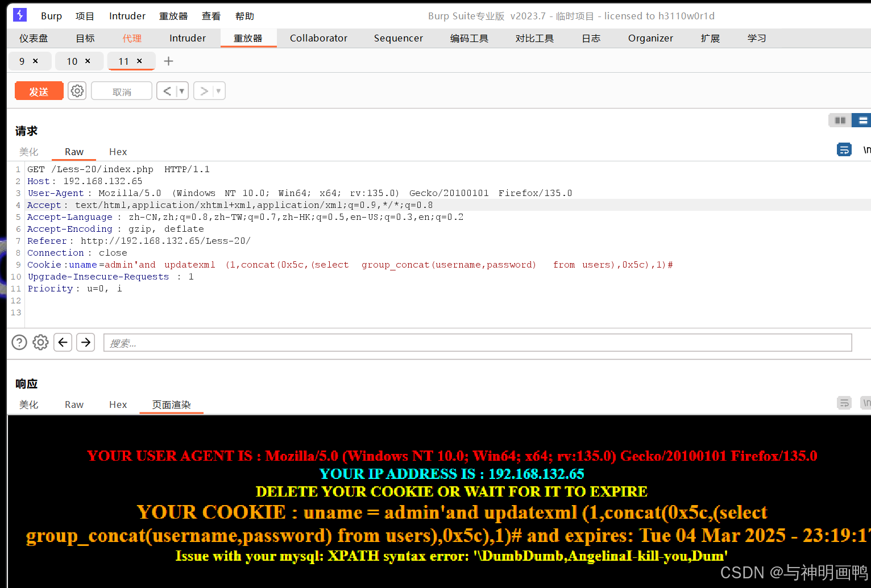
Task: Switch to side-by-side layout view
Action: point(840,120)
